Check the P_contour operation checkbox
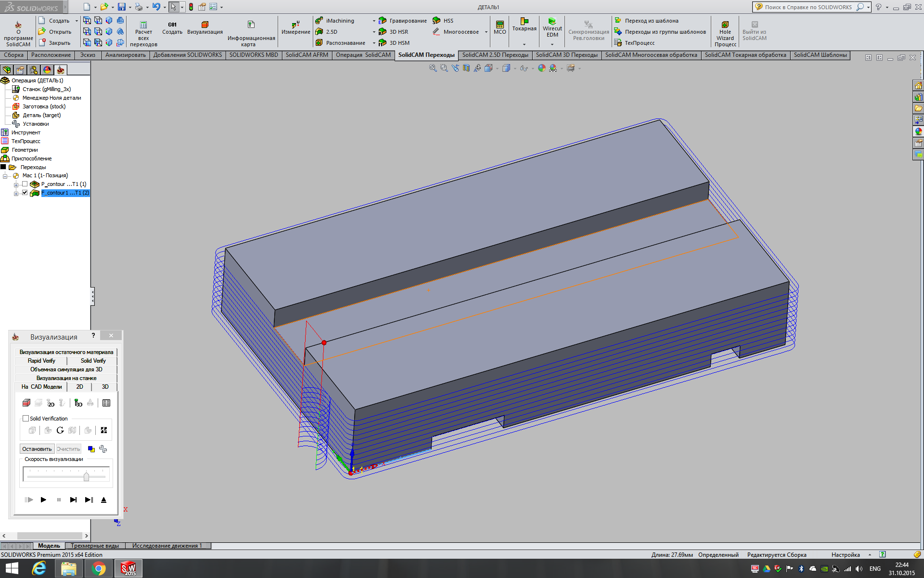924x578 pixels. 25,184
